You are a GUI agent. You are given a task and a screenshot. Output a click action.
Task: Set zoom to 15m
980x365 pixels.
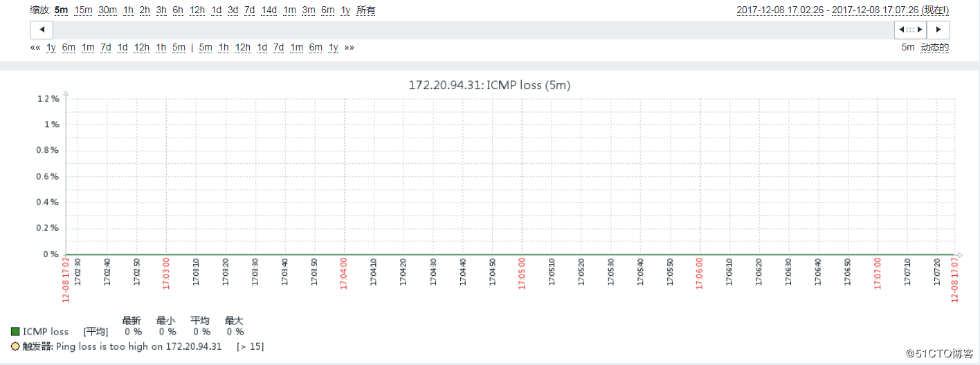(x=83, y=10)
